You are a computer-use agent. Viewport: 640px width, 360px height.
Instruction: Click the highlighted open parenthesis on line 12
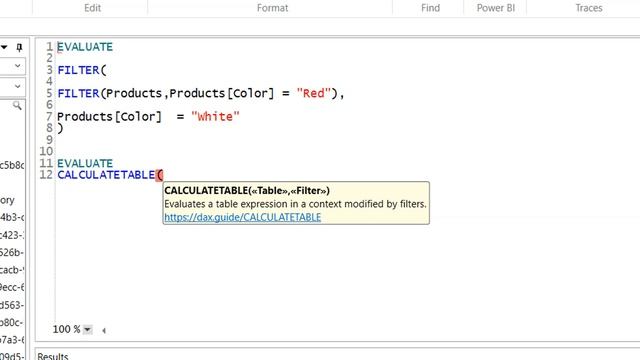click(159, 176)
